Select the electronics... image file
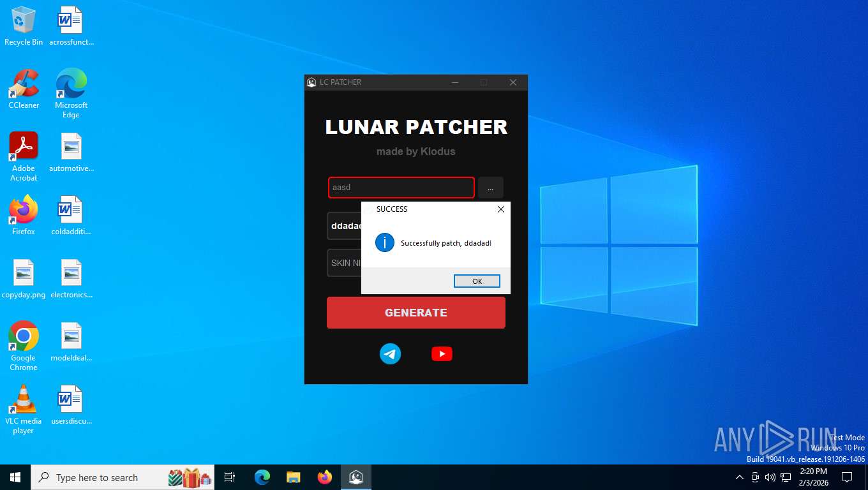This screenshot has height=490, width=868. click(71, 279)
